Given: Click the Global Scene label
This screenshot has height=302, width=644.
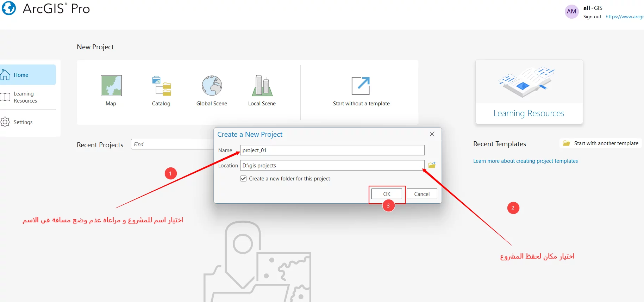Looking at the screenshot, I should click(x=212, y=103).
